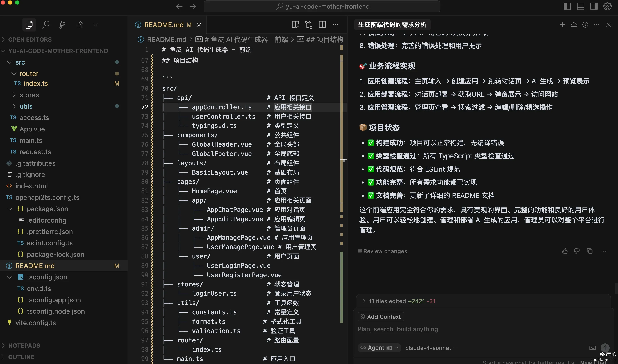This screenshot has height=364, width=618.
Task: Toggle the primary sidebar layout icon
Action: 567,6
